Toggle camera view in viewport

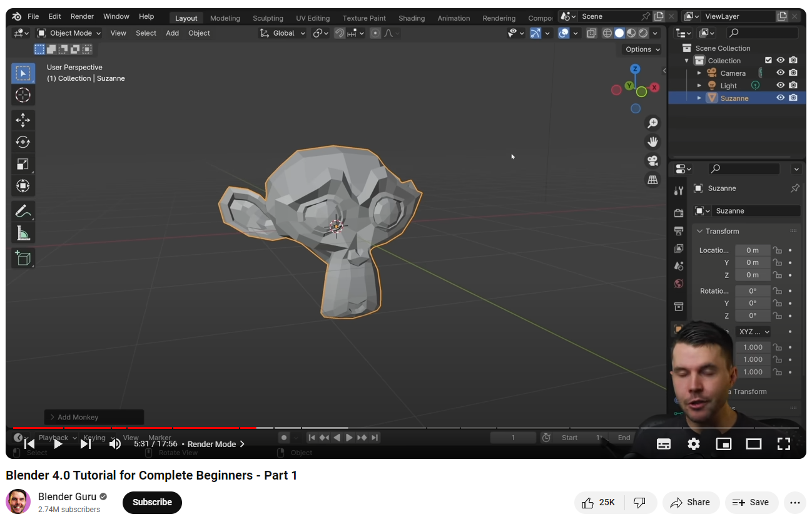tap(652, 161)
